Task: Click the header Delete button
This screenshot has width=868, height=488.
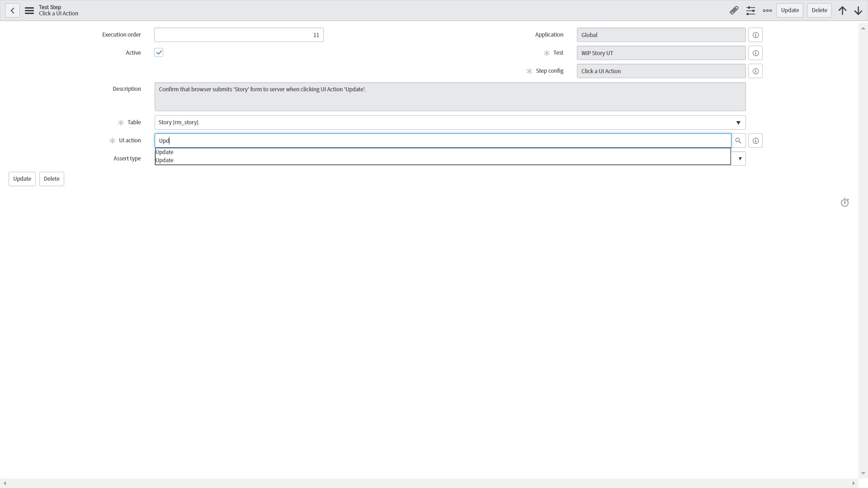Action: 819,10
